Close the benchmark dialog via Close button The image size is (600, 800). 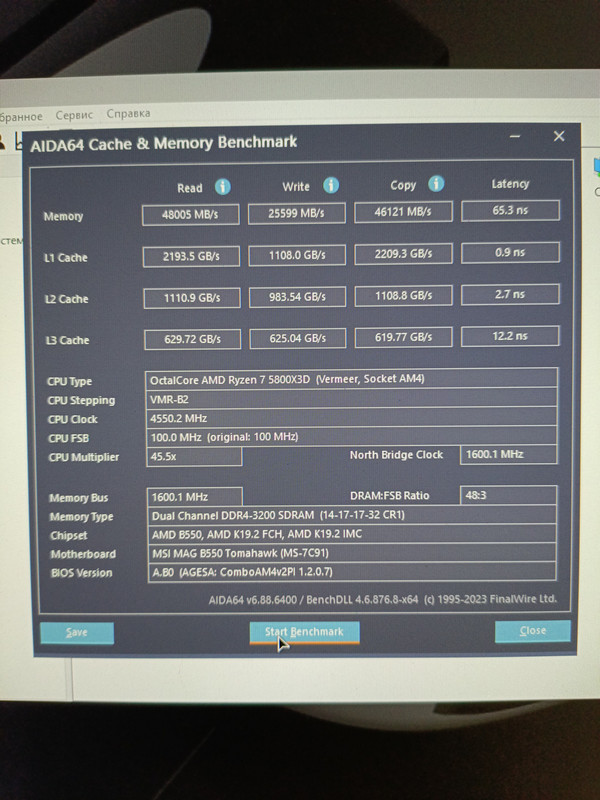(533, 631)
